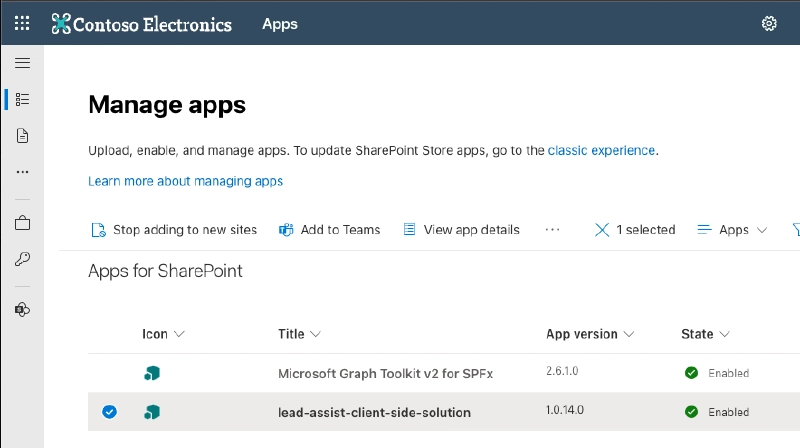Sort by the App version column header

tap(590, 334)
